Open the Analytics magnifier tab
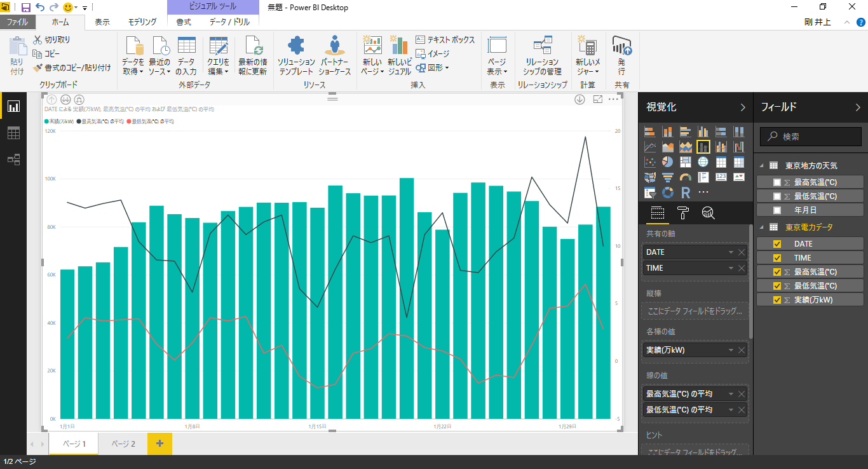The height and width of the screenshot is (469, 868). point(708,213)
